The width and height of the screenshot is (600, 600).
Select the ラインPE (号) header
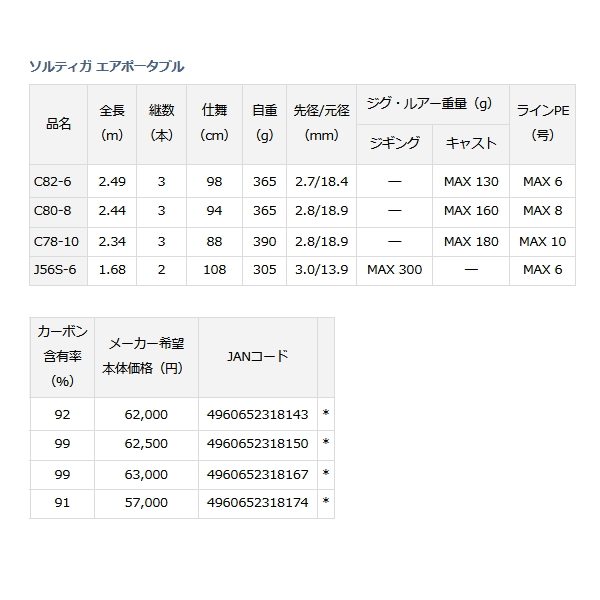(x=543, y=124)
